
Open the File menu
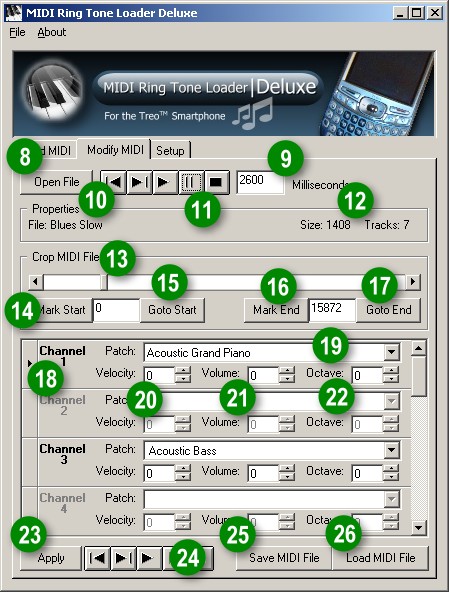click(17, 32)
